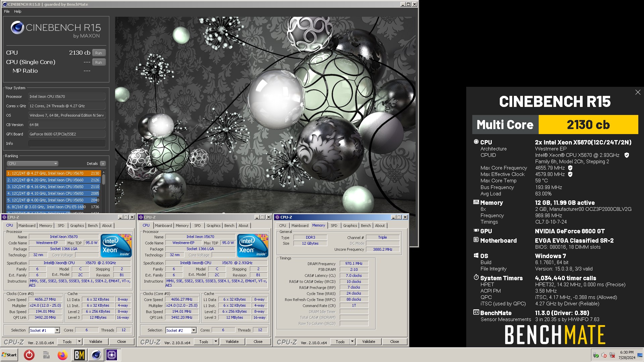Click the Cinebench R15 logo icon
Screen dimensions: 644x362
pyautogui.click(x=17, y=27)
